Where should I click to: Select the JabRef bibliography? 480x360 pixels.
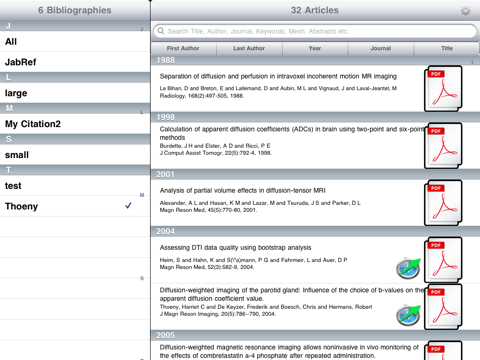75,62
